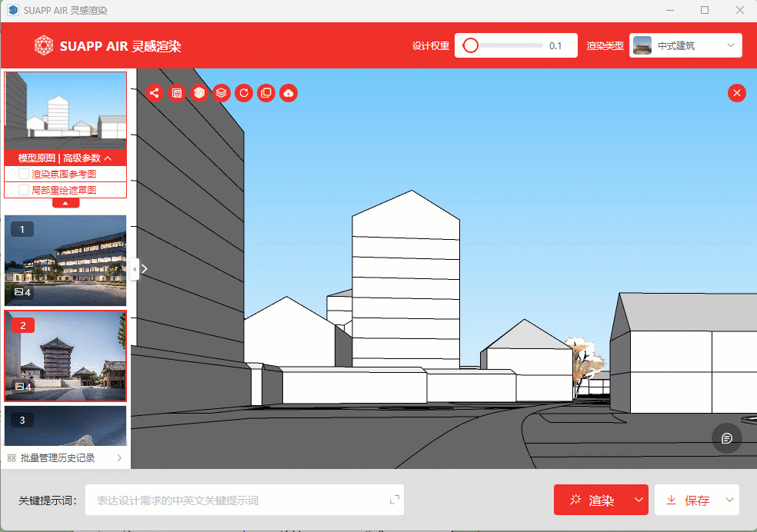Click the share icon in the viewport toolbar
The width and height of the screenshot is (757, 532).
[x=154, y=92]
